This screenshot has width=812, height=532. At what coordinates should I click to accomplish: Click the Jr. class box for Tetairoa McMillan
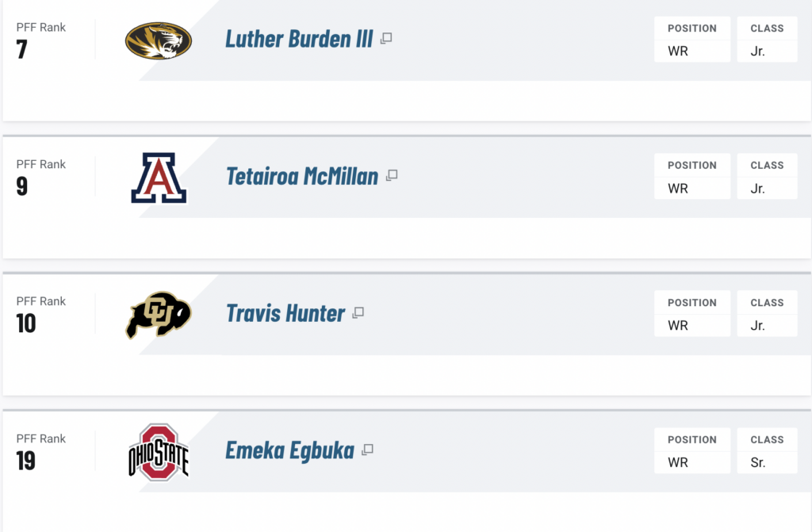point(767,176)
